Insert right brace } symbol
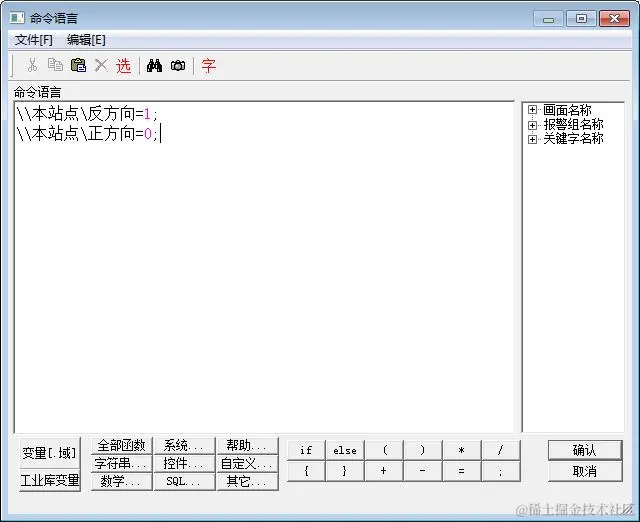This screenshot has height=522, width=640. (345, 471)
